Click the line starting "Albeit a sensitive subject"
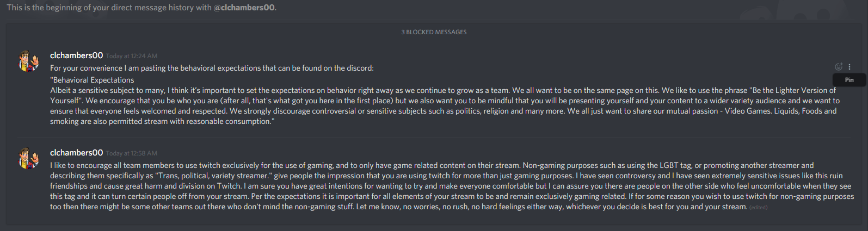868x231 pixels. click(x=443, y=90)
